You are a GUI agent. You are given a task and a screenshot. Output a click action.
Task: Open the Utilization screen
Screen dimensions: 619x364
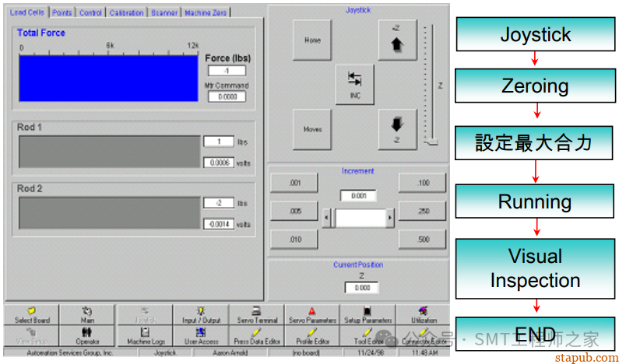tap(424, 314)
